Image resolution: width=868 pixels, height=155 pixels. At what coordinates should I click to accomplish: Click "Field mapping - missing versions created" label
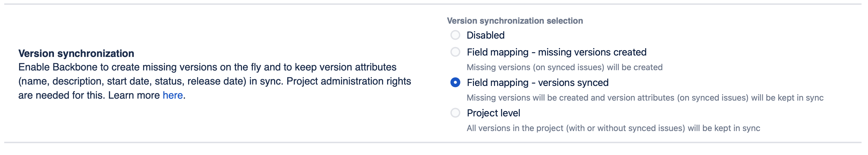[556, 52]
